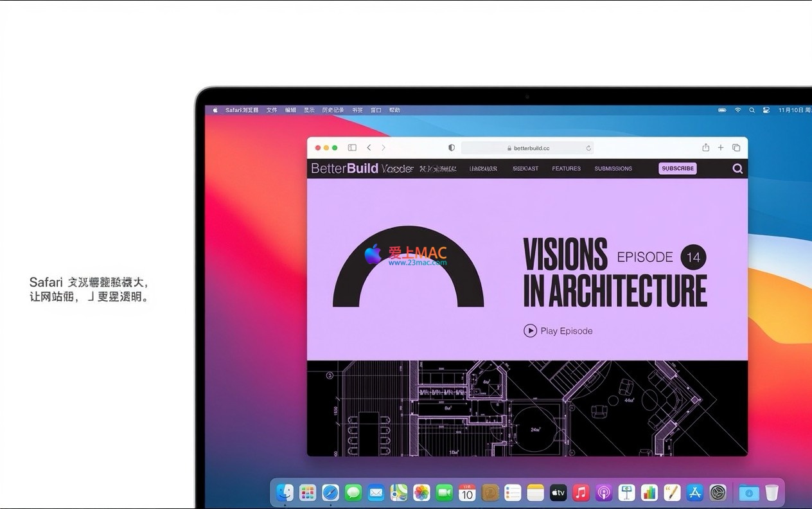Open the FEATURES page link
The width and height of the screenshot is (812, 509).
(x=566, y=168)
